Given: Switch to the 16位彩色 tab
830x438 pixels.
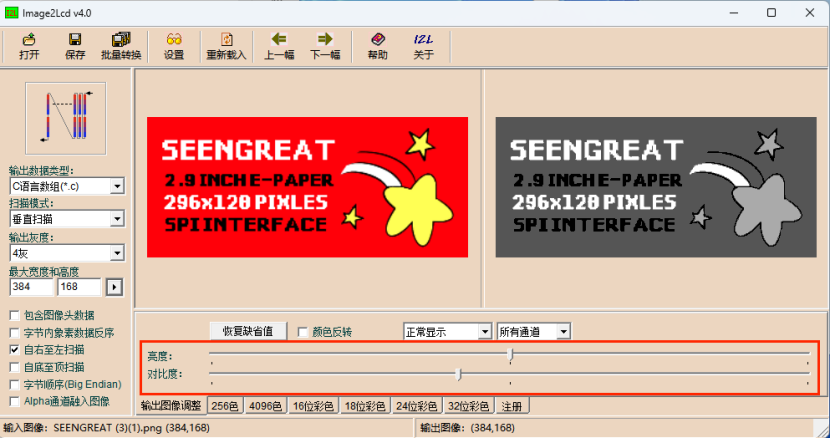Looking at the screenshot, I should click(x=313, y=406).
